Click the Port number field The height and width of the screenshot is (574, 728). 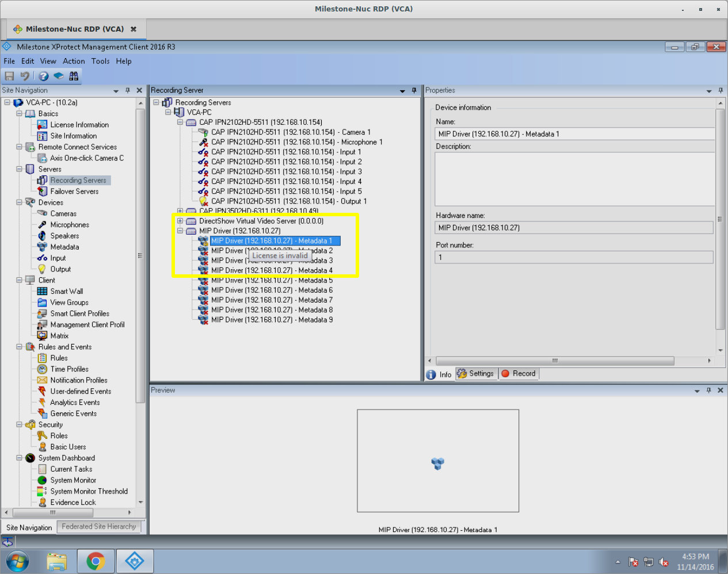coord(574,257)
